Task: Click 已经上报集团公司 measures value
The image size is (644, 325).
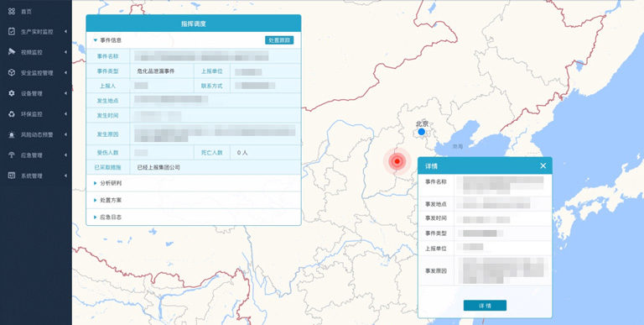Action: click(158, 167)
